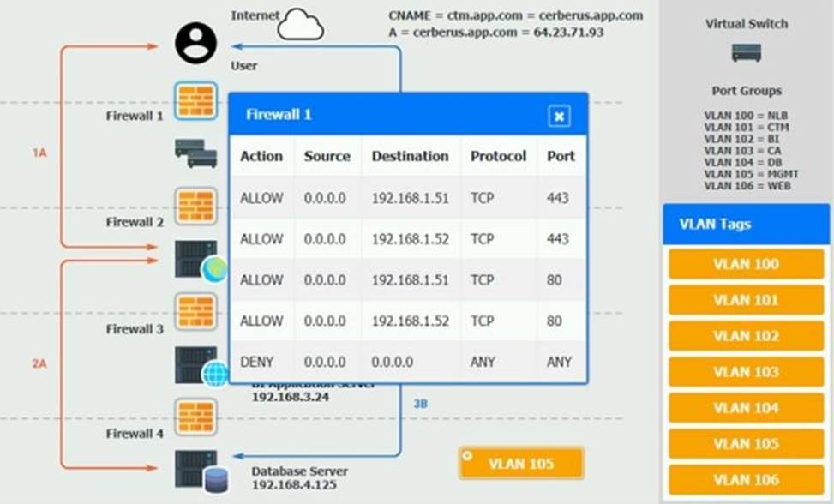This screenshot has height=504, width=834.
Task: Click the Firewall 3 icon
Action: point(195,312)
